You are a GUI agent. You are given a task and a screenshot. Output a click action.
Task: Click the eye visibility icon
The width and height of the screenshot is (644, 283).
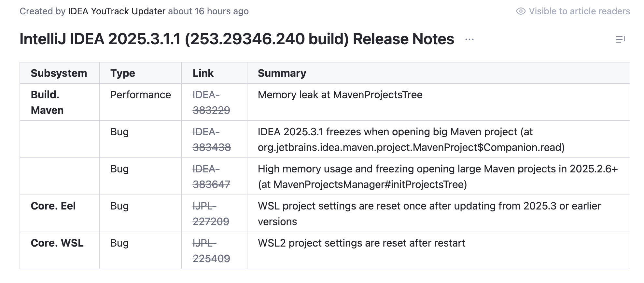pos(521,11)
